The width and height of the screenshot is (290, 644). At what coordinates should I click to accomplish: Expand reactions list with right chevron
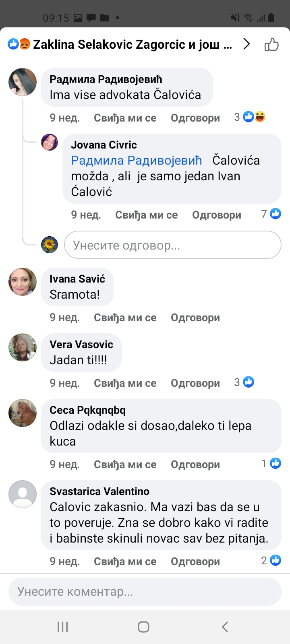pyautogui.click(x=246, y=44)
